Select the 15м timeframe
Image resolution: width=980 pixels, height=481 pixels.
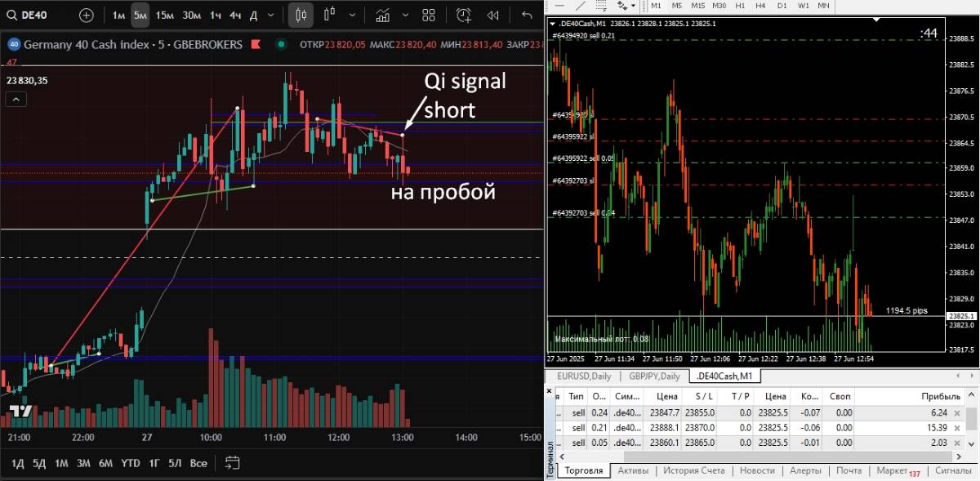point(164,15)
